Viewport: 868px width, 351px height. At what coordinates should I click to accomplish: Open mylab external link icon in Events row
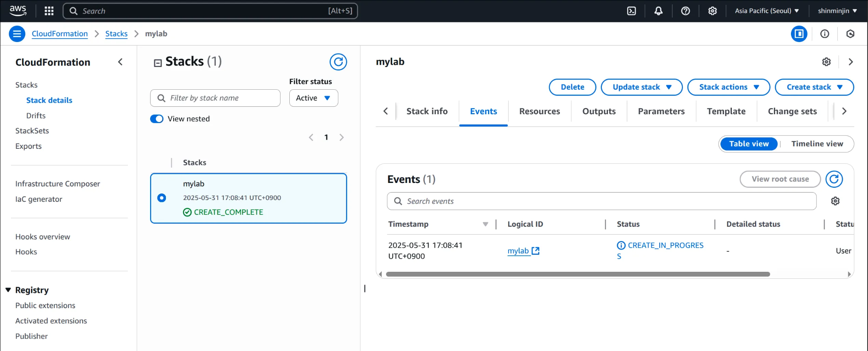tap(535, 251)
